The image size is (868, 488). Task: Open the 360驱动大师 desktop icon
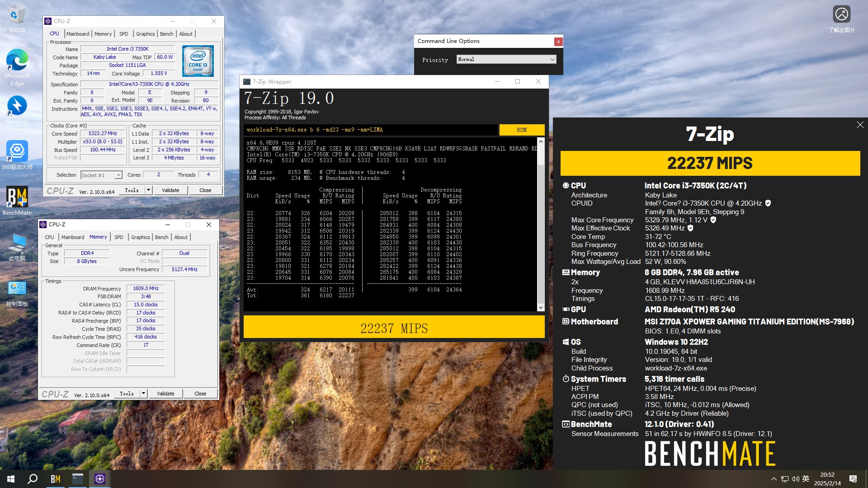click(x=17, y=155)
